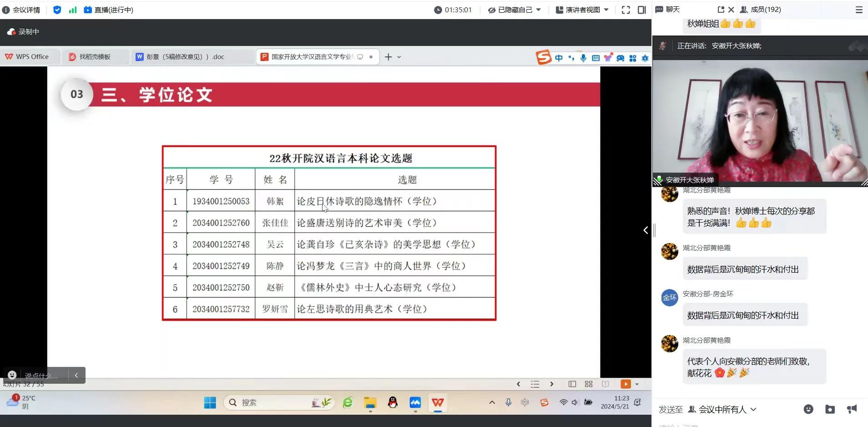Switch to the 成员(192) members tab
868x427 pixels.
[761, 10]
